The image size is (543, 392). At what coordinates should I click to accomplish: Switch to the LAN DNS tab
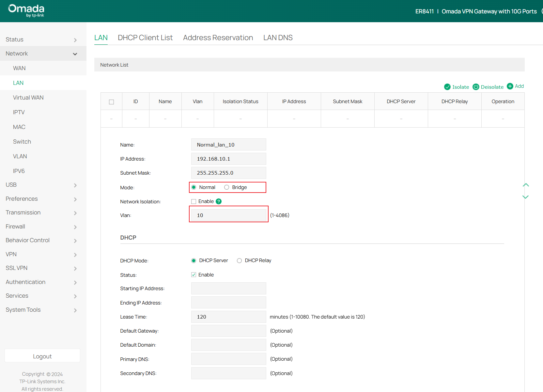278,38
